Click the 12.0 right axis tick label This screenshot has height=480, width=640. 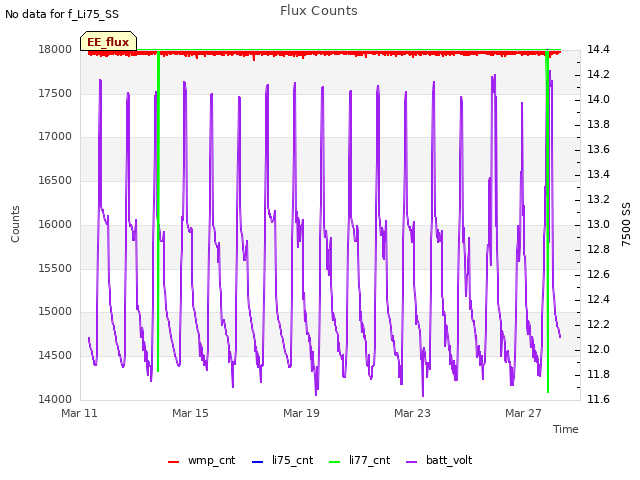pos(598,349)
